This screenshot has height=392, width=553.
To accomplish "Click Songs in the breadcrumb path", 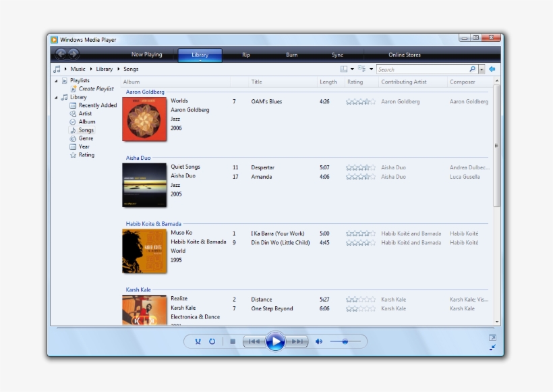I will coord(131,69).
